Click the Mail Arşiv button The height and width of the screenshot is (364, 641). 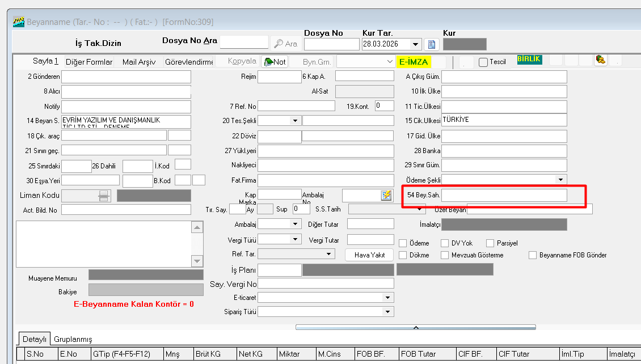click(139, 62)
